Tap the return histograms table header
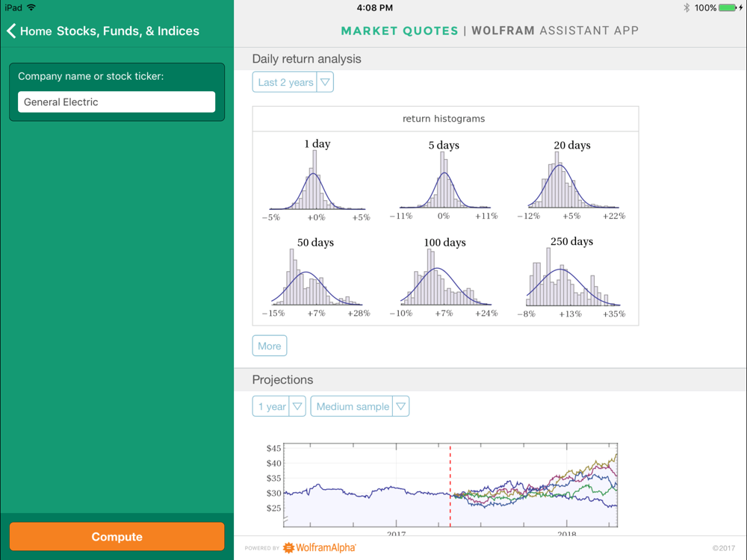The image size is (747, 560). click(x=444, y=119)
